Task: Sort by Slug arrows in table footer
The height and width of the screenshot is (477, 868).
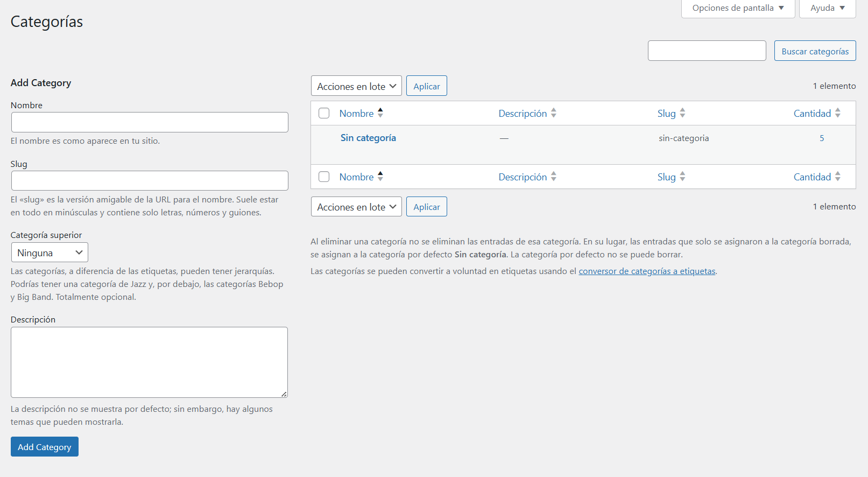Action: [682, 177]
